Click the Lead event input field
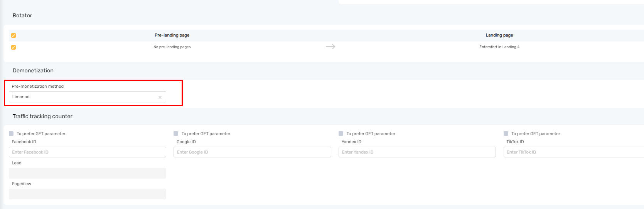 pyautogui.click(x=88, y=173)
